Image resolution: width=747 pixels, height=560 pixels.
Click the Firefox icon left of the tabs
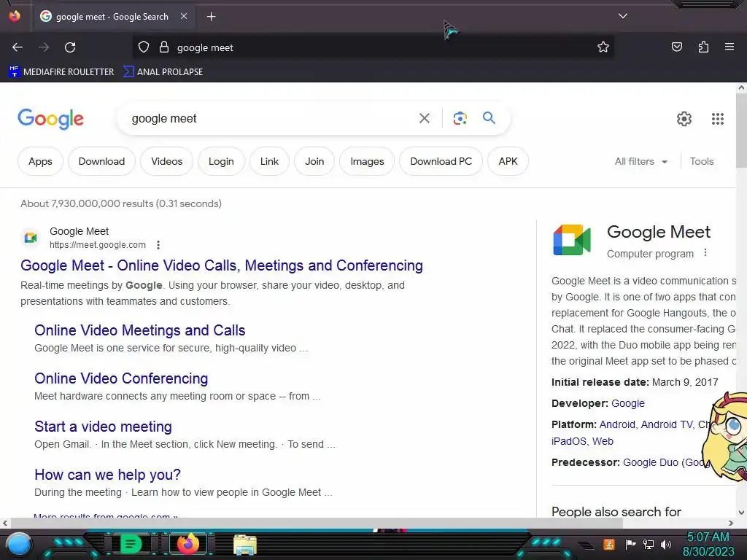click(x=15, y=16)
